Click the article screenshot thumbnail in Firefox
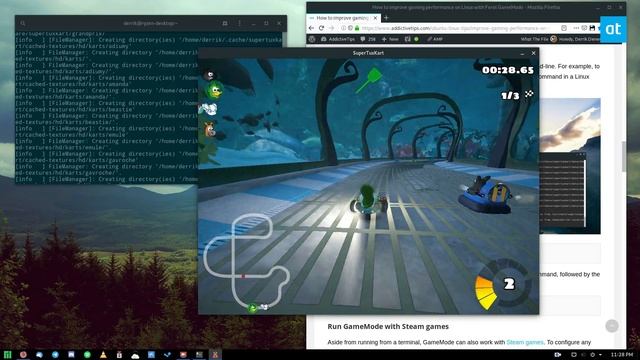 570,166
